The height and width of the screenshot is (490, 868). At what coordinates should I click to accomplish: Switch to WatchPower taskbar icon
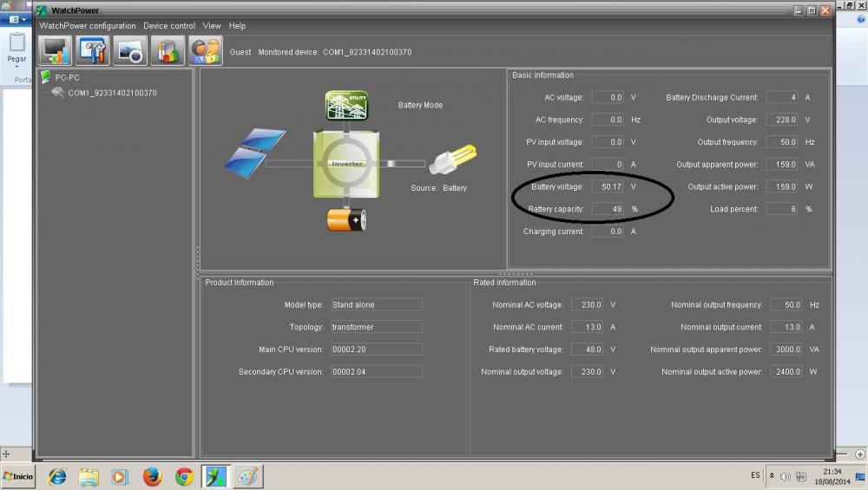216,476
